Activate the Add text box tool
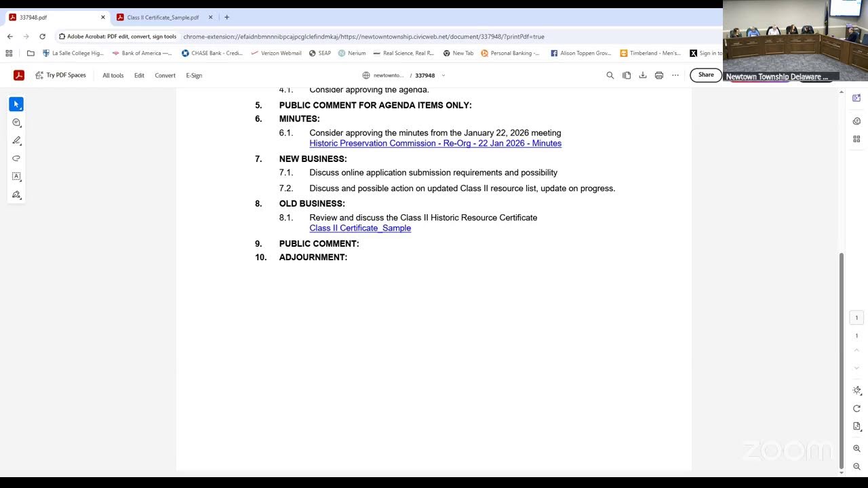 [x=16, y=176]
